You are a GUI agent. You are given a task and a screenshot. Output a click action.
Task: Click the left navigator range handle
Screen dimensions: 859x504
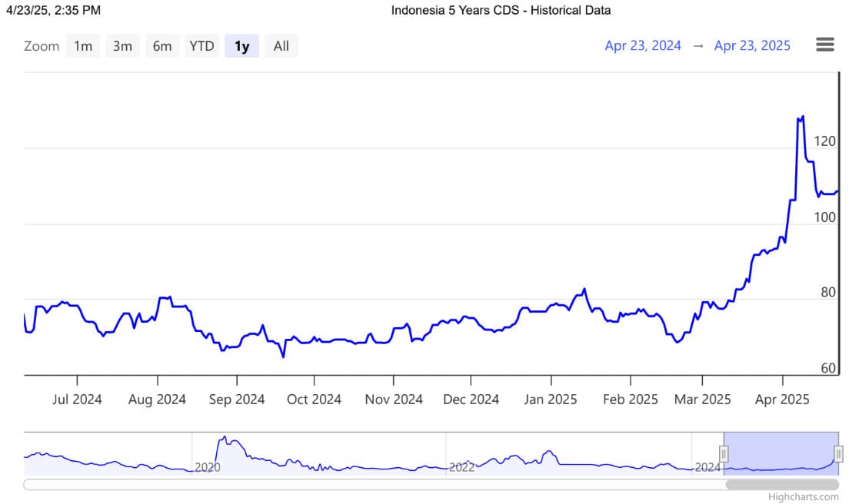click(x=724, y=454)
